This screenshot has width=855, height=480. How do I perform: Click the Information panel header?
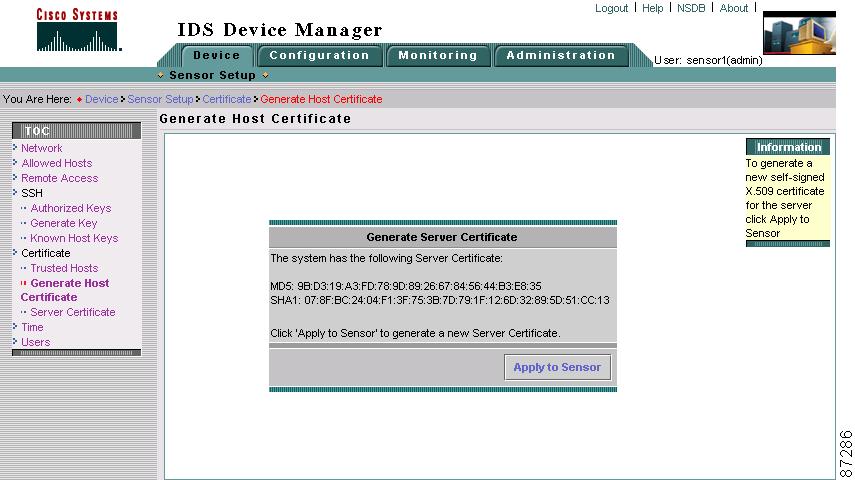pyautogui.click(x=788, y=147)
